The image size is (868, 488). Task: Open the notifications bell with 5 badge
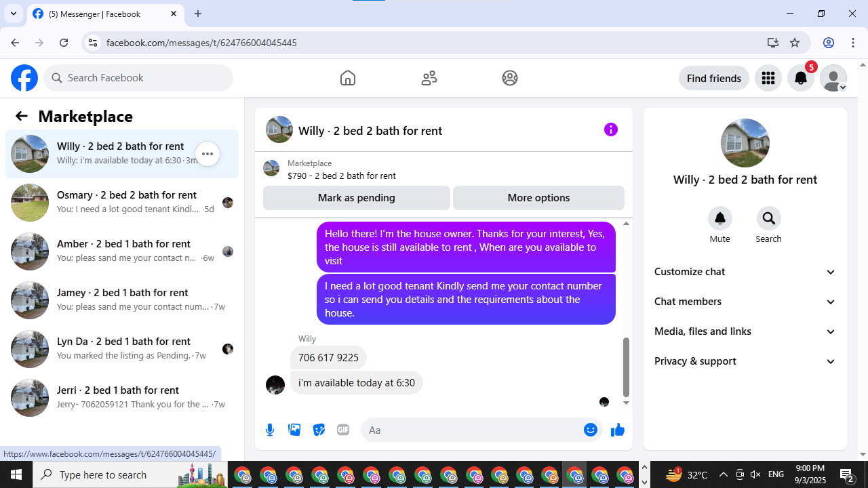point(801,78)
